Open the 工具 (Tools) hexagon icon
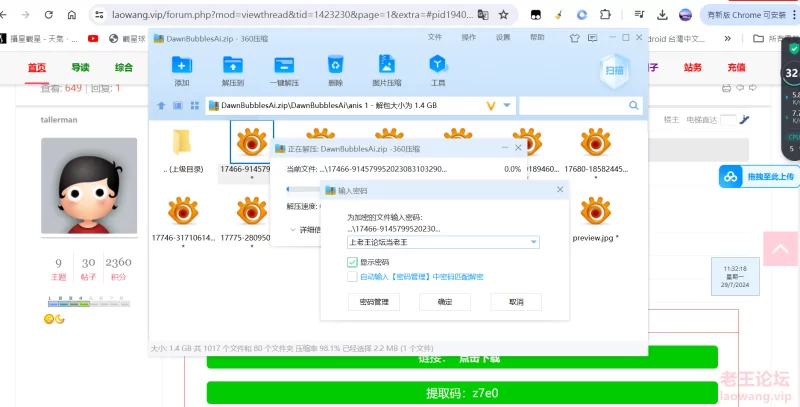This screenshot has height=407, width=800. pyautogui.click(x=438, y=65)
